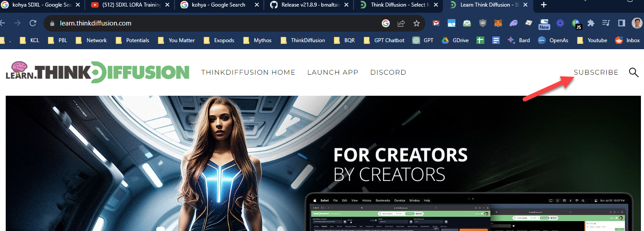Open the Extensions puzzle piece menu
This screenshot has height=231, width=644.
pyautogui.click(x=591, y=23)
